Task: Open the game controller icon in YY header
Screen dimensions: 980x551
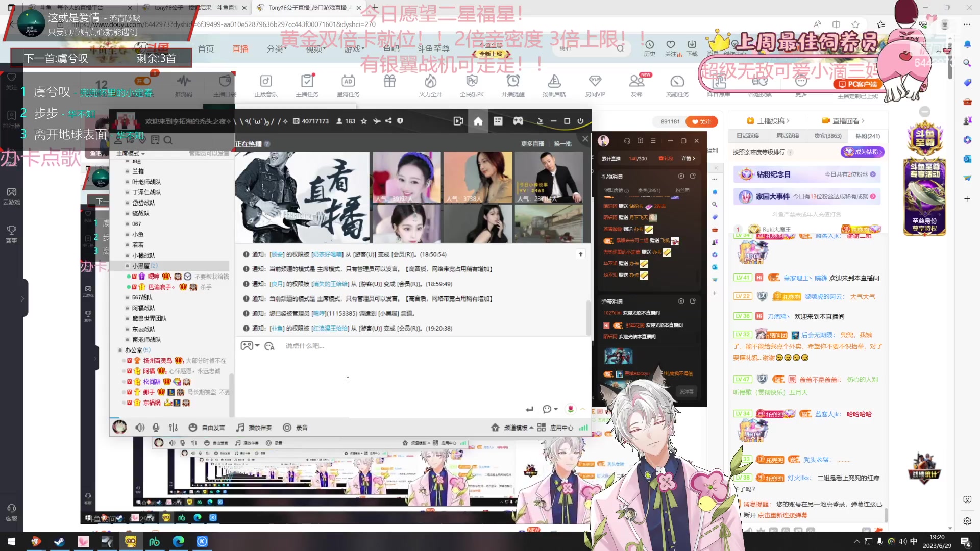Action: click(518, 121)
